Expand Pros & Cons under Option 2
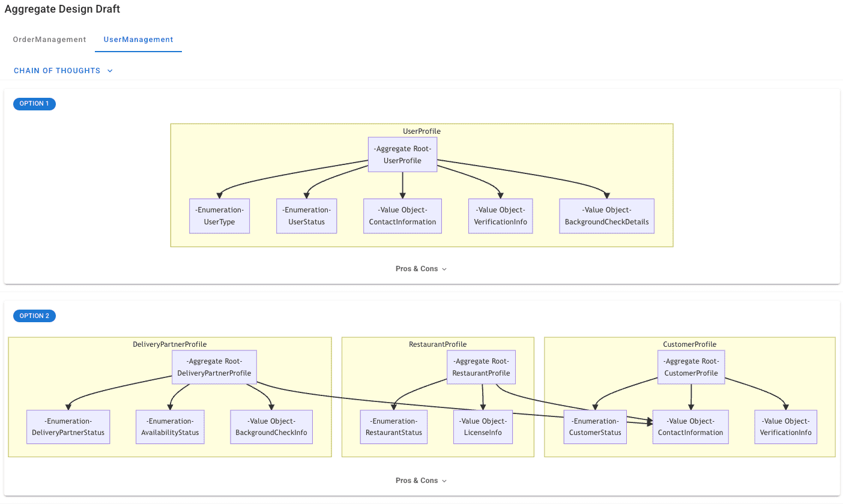The image size is (843, 504). coord(421,481)
